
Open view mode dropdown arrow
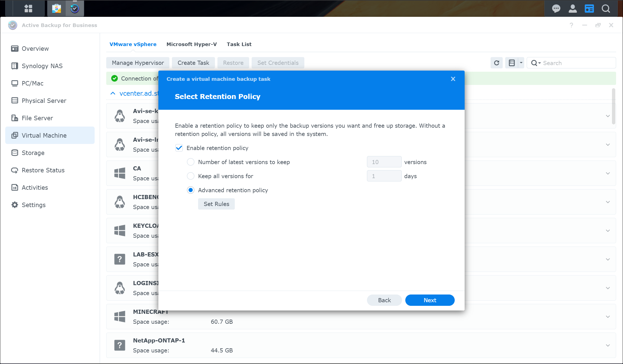521,63
